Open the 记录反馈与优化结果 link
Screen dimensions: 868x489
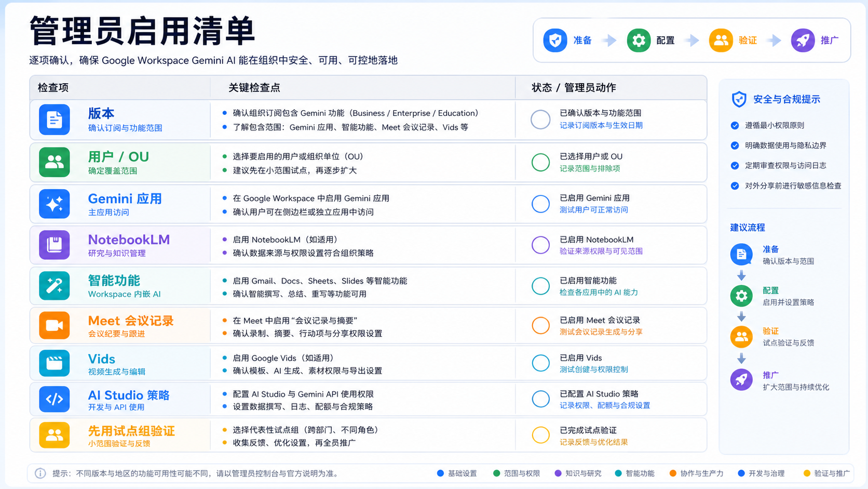[x=593, y=442]
